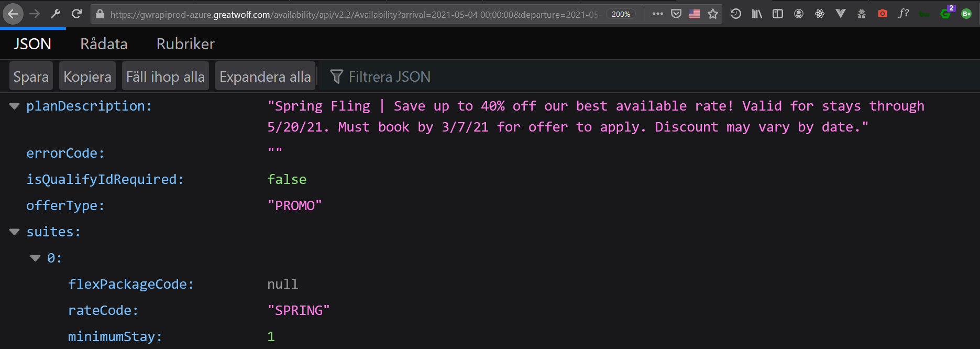Open the React DevTools extension icon
This screenshot has width=980, height=349.
point(820,14)
